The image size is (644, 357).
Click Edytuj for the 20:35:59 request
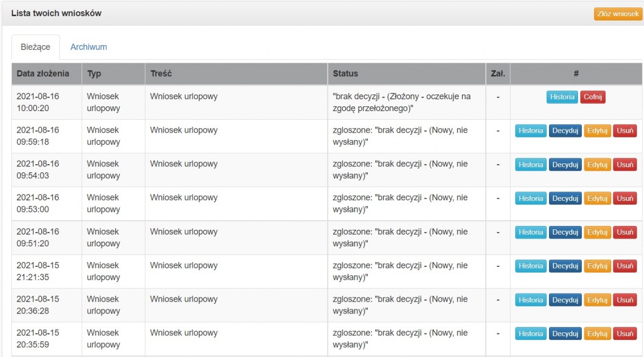597,333
